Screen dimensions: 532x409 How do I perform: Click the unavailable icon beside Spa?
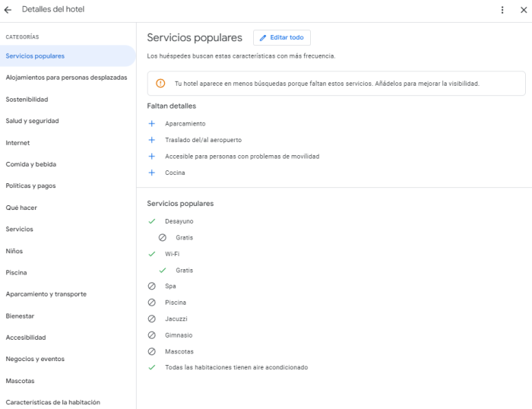tap(152, 287)
